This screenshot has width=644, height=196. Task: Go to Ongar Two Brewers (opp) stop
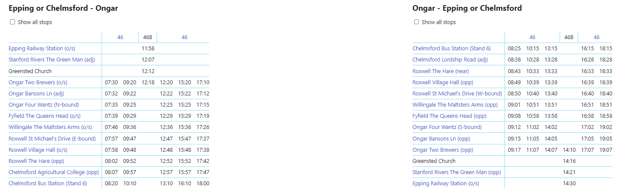(443, 150)
